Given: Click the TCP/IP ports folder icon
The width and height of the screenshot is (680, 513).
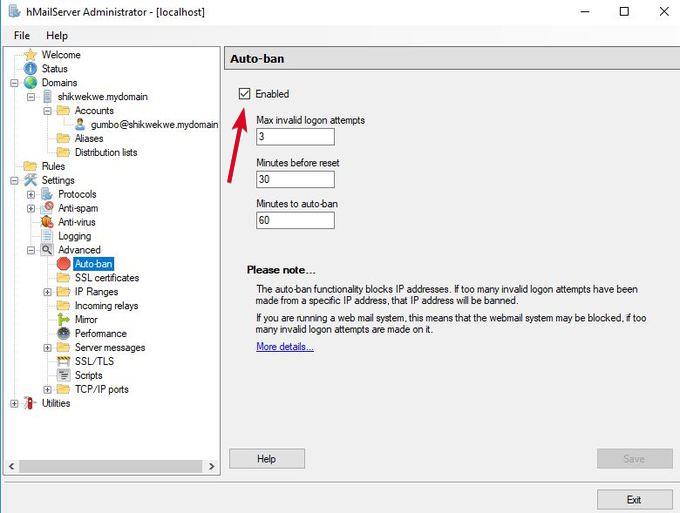Looking at the screenshot, I should [63, 389].
